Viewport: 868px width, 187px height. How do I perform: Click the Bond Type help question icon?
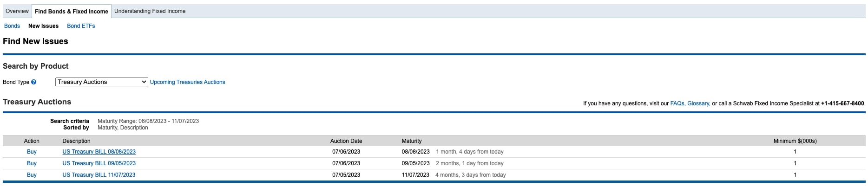click(33, 82)
